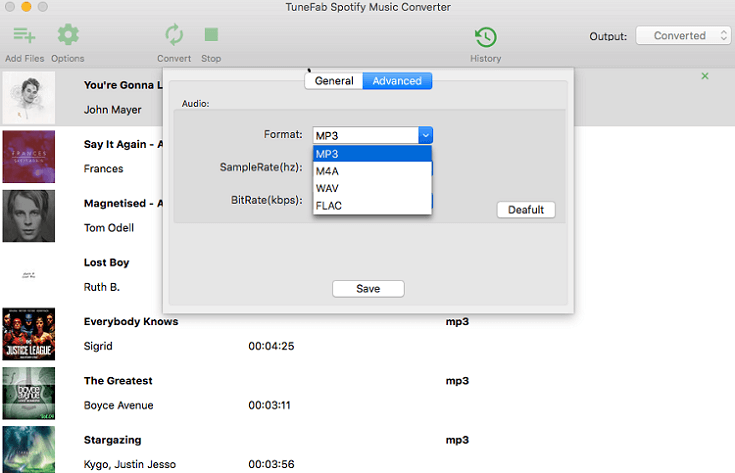Click song title Say It Again
This screenshot has width=735, height=473.
click(123, 144)
